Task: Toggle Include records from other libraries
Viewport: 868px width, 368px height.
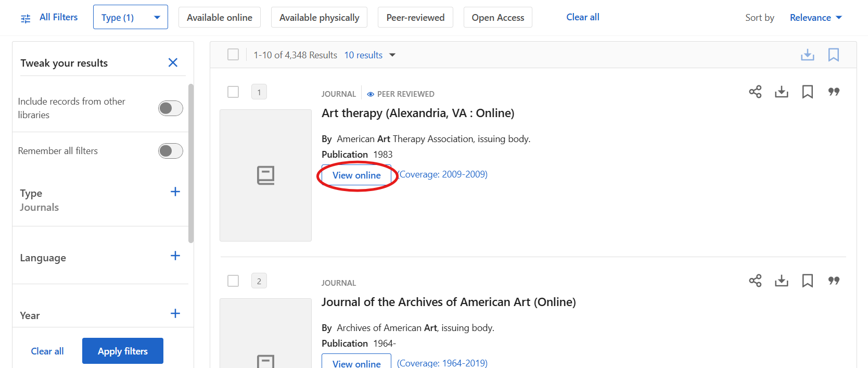Action: click(x=170, y=108)
